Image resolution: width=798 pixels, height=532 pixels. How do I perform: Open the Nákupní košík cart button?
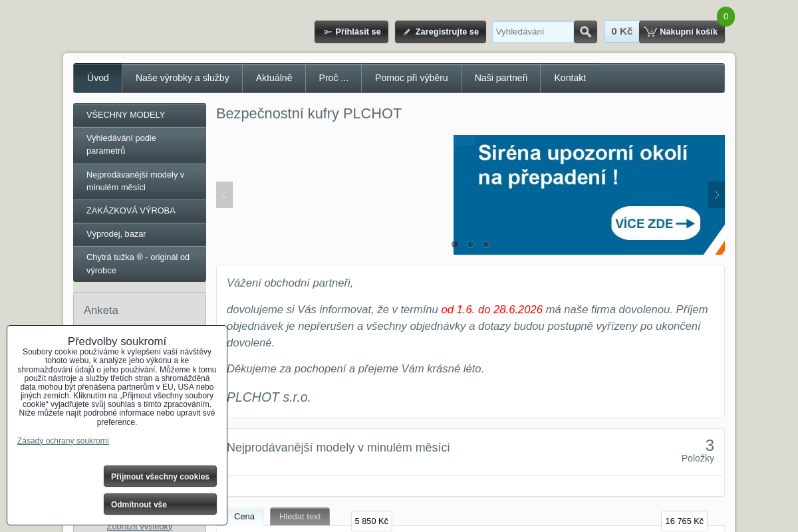pos(682,32)
